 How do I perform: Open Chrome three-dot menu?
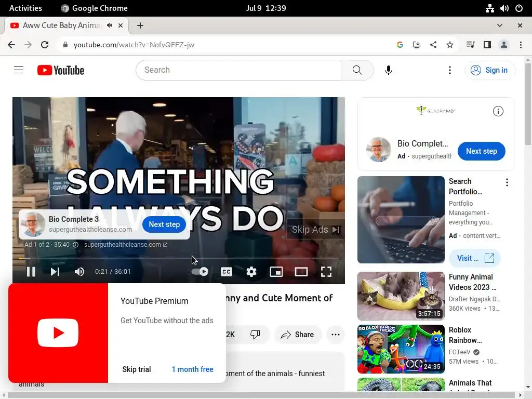pos(521,45)
